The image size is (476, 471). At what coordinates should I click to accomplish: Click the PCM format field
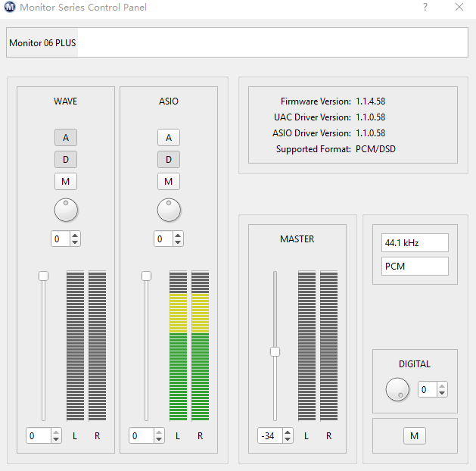415,267
